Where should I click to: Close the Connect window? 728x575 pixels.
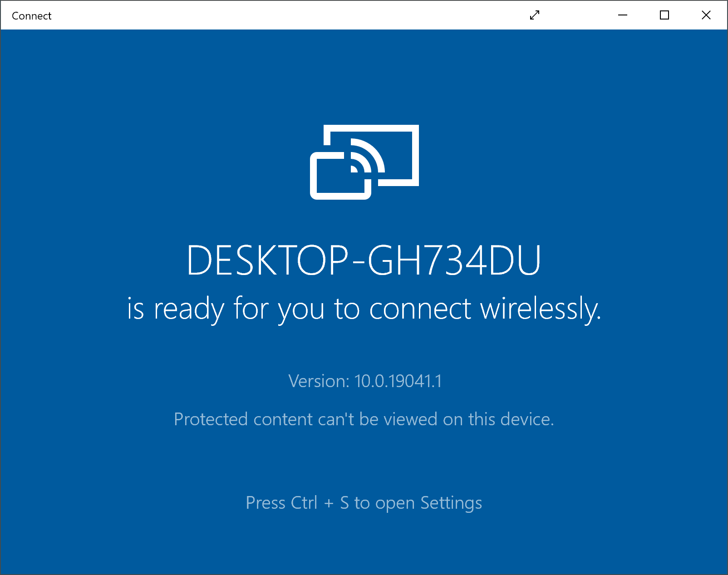tap(706, 15)
